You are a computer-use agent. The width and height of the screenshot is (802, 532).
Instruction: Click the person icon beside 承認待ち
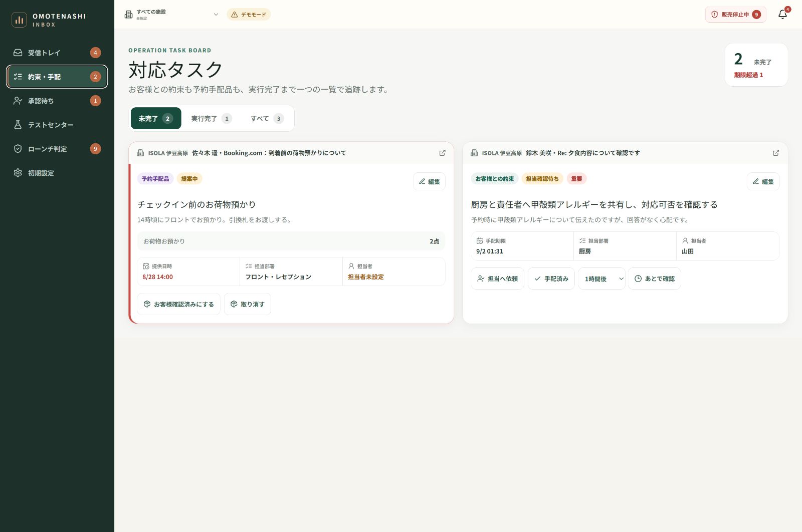(x=18, y=101)
